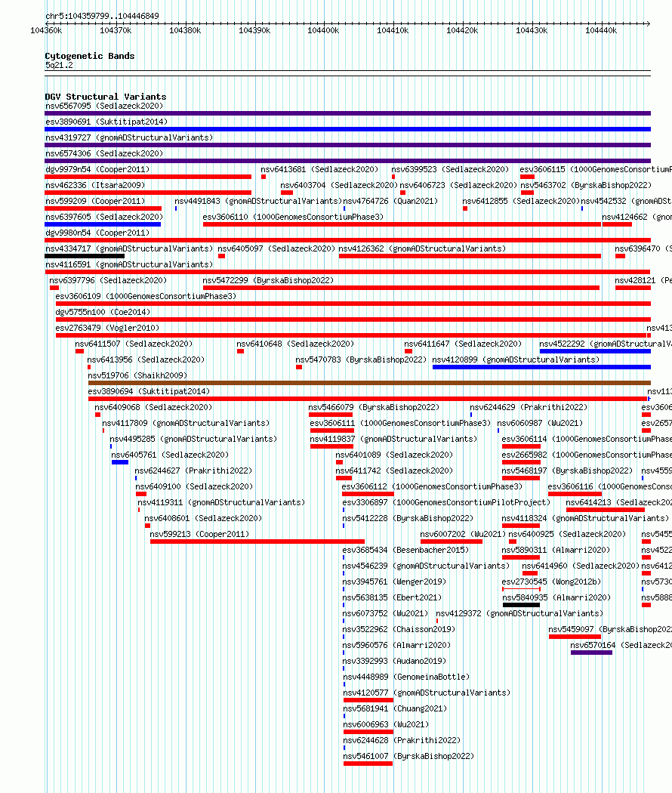Viewport: 672px width, 793px height.
Task: Open esv3606109 1000Genomes Phase3 label
Action: coord(146,296)
